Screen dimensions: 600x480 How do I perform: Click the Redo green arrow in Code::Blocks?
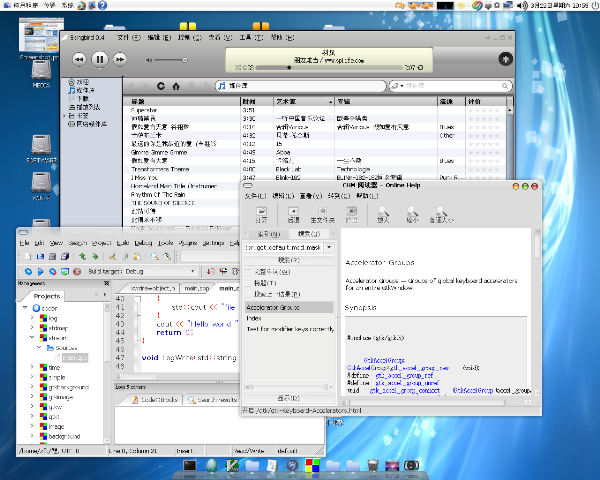[x=95, y=256]
